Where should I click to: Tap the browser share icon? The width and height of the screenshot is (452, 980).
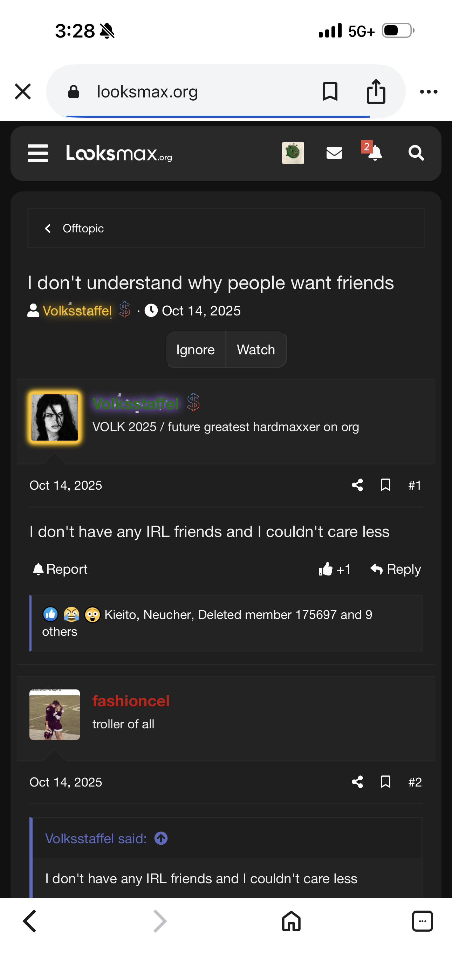[x=376, y=91]
